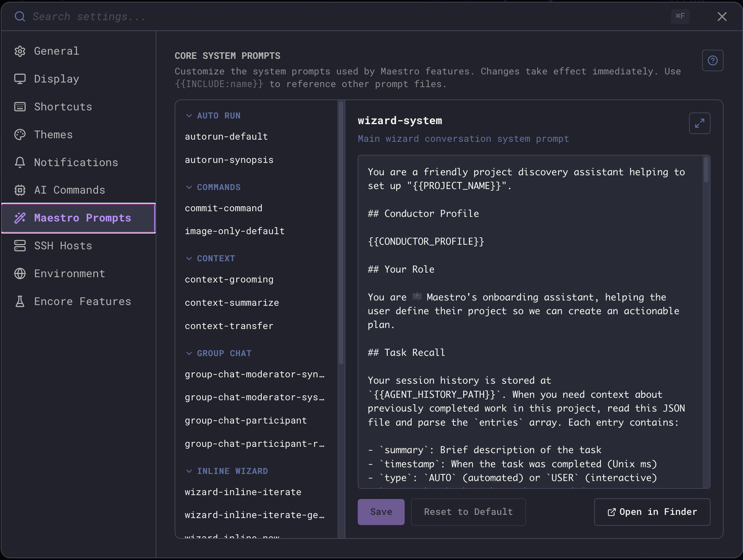
Task: Click the Themes palette icon
Action: coord(20,135)
